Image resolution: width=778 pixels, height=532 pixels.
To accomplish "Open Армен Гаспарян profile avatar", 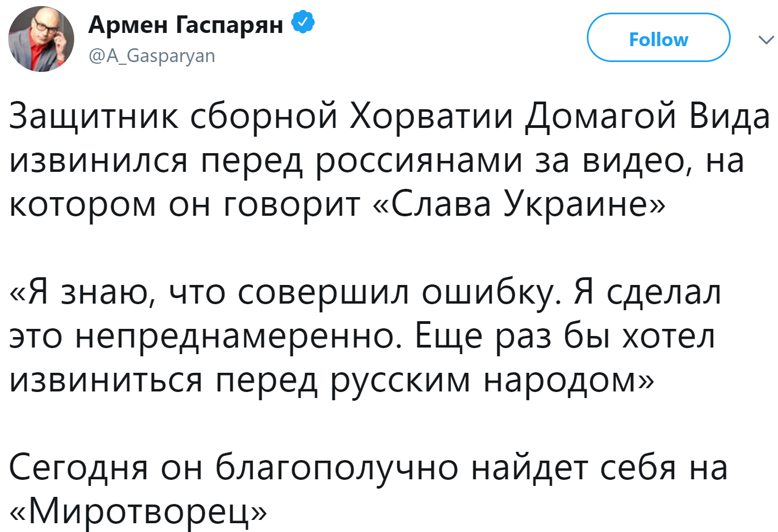I will [x=41, y=40].
